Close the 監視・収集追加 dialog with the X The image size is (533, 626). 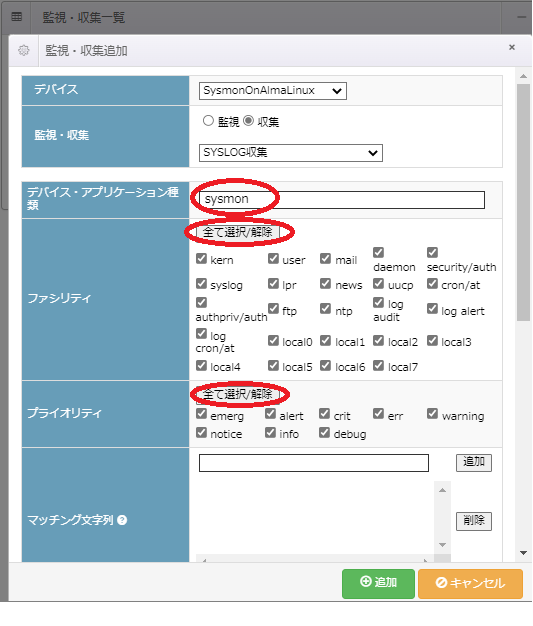click(512, 48)
